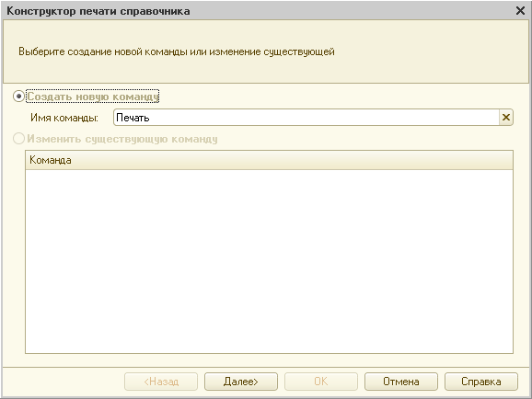Click the 'Имя команды:' label
Image resolution: width=532 pixels, height=399 pixels.
click(x=64, y=118)
